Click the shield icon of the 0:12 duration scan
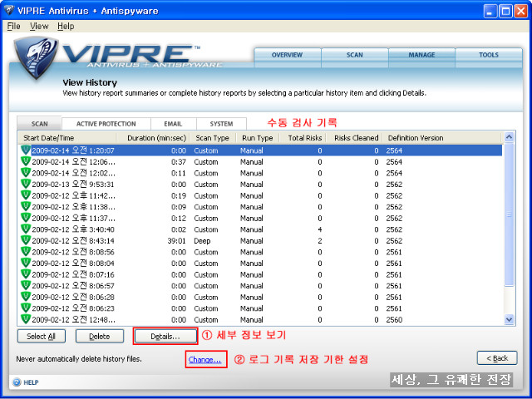Screen dimensions: 532x399 (x=26, y=218)
